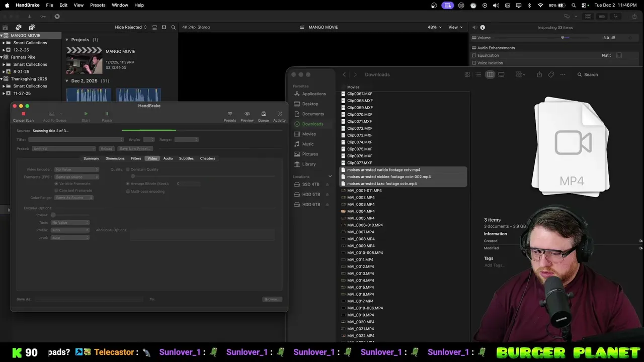
Task: Click HandBrake Pause icon
Action: (107, 114)
